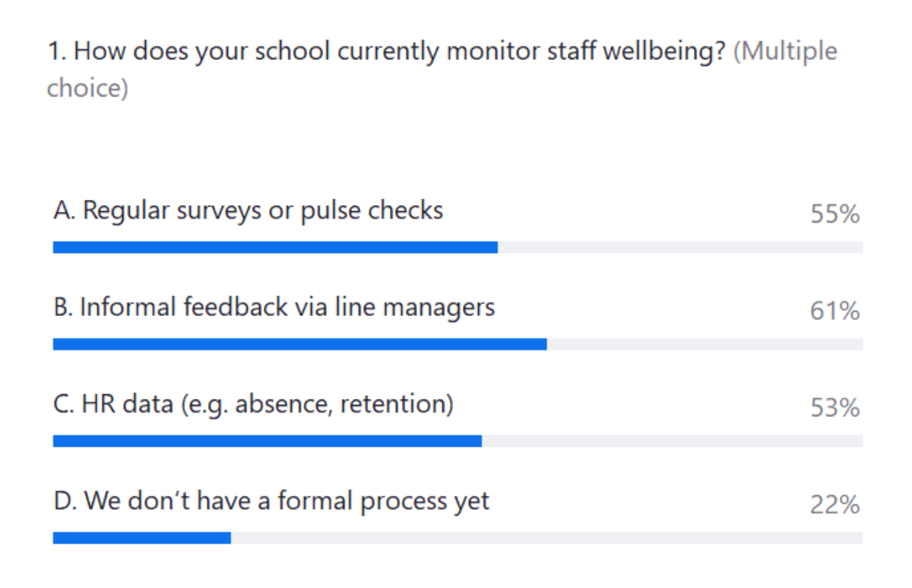Click the blue filled bar under Informal feedback
The width and height of the screenshot is (912, 588).
[x=299, y=344]
